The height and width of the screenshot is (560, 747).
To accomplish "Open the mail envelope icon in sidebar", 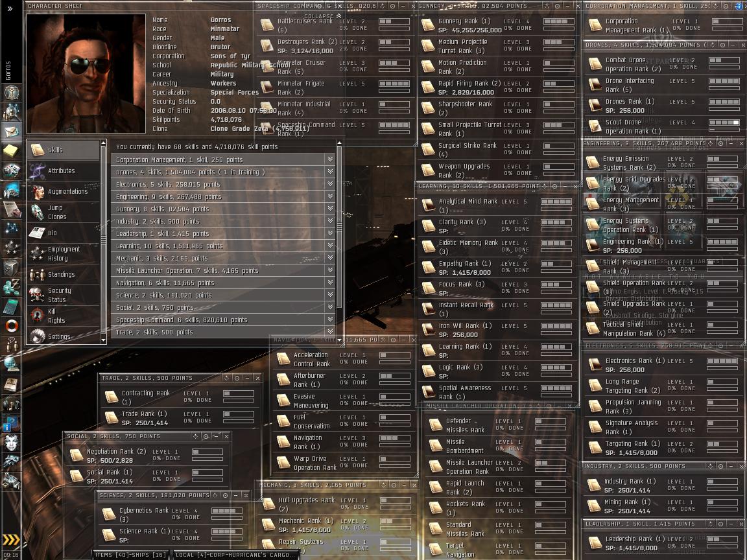I will [x=11, y=131].
